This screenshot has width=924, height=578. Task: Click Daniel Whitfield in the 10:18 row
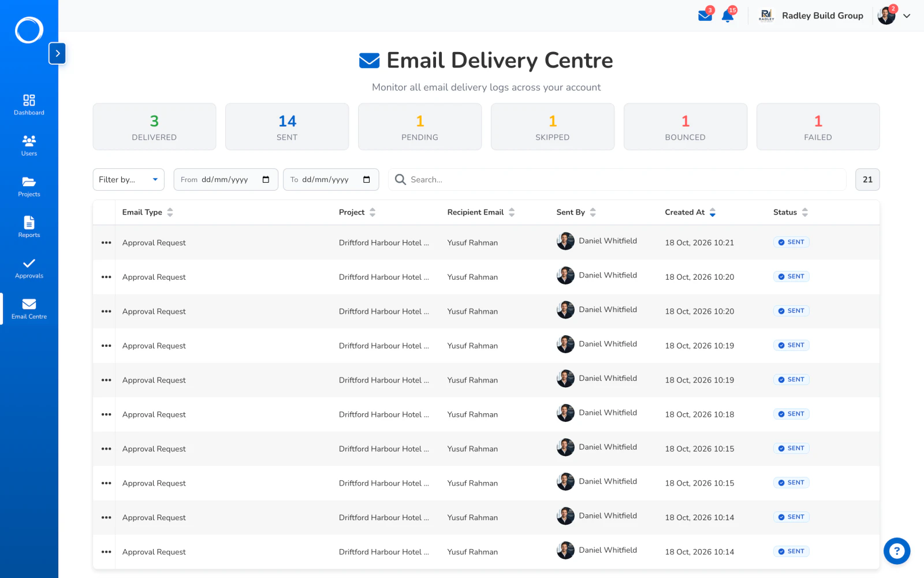coord(608,413)
